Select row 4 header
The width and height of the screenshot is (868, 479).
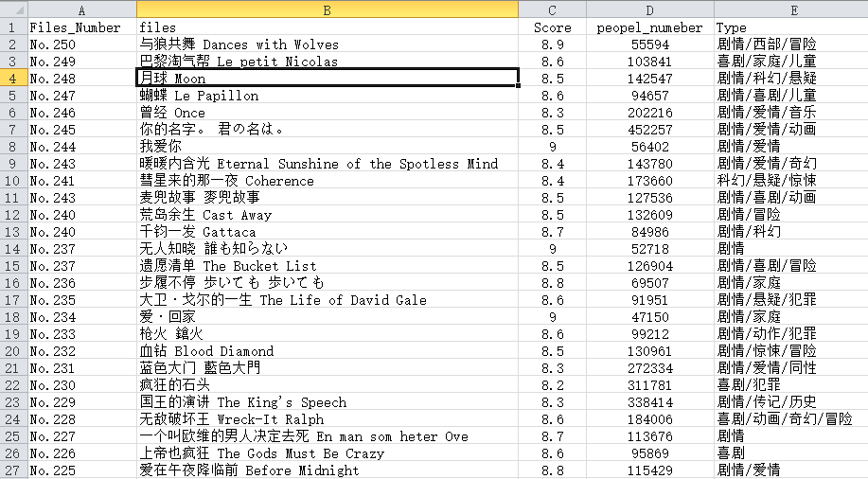coord(14,78)
